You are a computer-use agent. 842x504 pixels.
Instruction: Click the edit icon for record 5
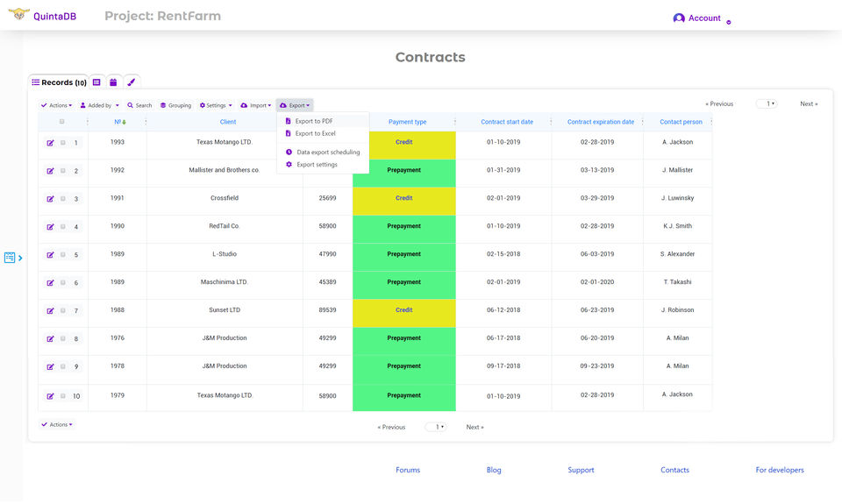pos(51,255)
